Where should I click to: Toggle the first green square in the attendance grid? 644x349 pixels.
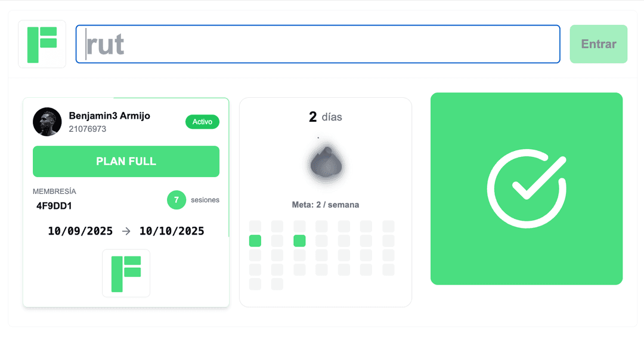point(255,240)
